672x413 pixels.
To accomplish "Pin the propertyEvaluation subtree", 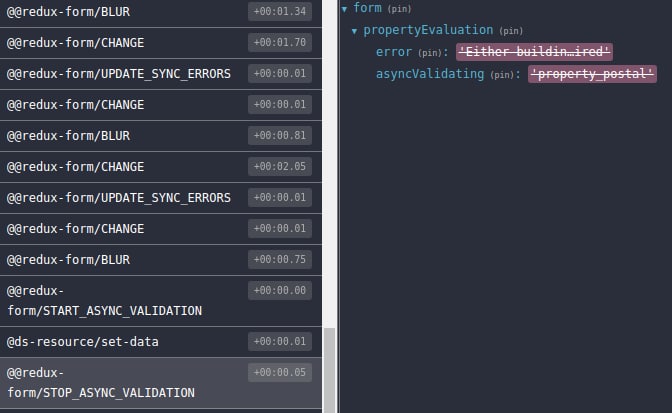I will pyautogui.click(x=510, y=31).
